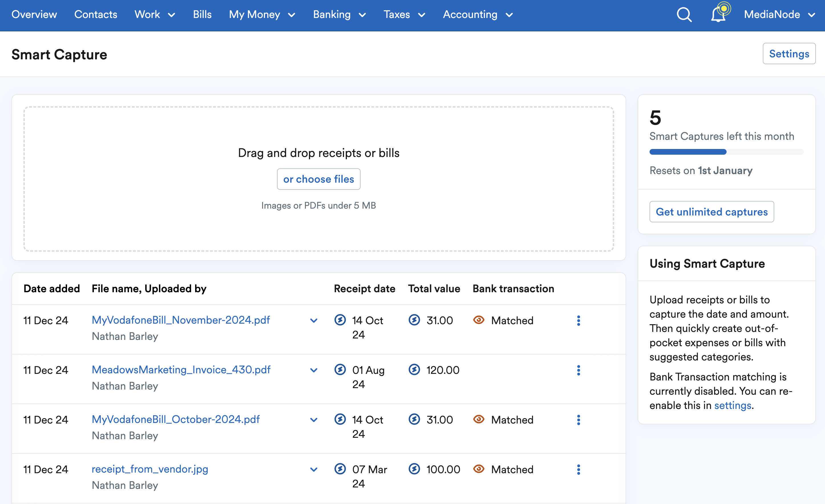Click the Smart Captures remaining progress bar
825x504 pixels.
tap(726, 152)
